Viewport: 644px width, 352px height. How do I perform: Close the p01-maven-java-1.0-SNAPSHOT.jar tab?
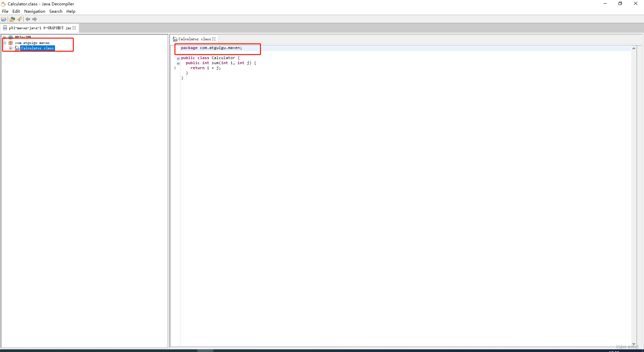[x=74, y=28]
